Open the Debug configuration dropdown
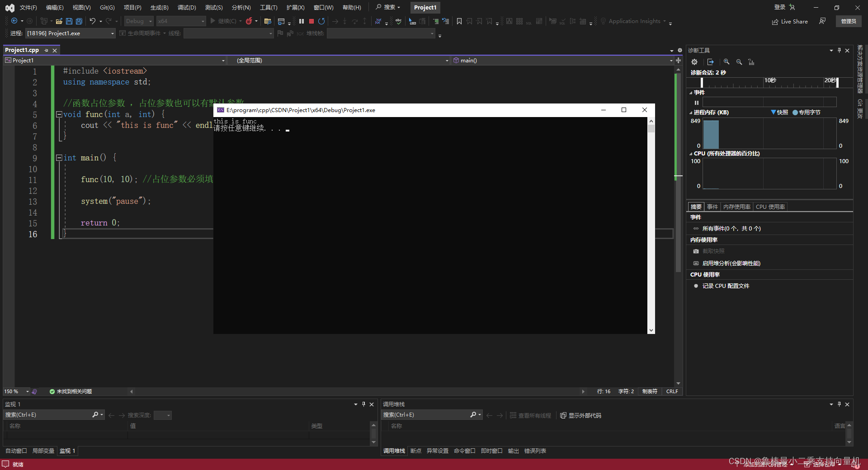This screenshot has width=868, height=470. pos(139,21)
